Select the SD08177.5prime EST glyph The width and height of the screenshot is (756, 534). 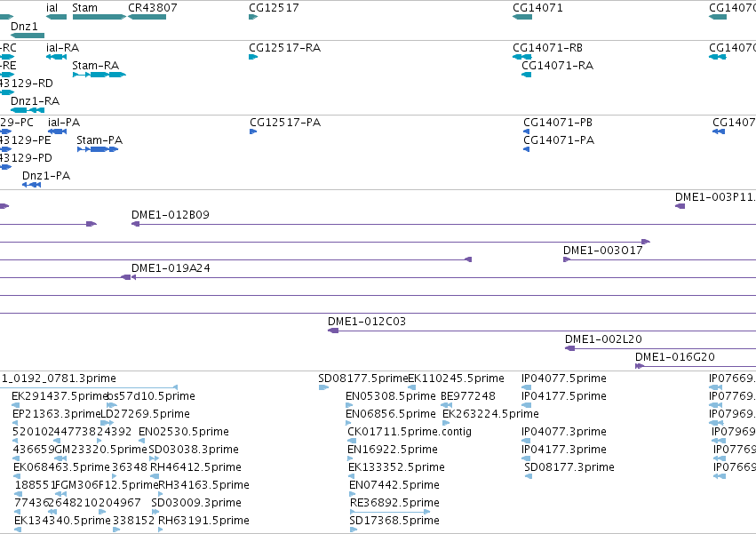(x=323, y=387)
